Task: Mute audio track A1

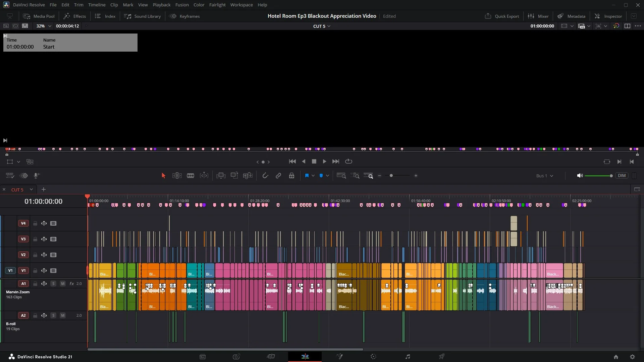Action: [63, 284]
